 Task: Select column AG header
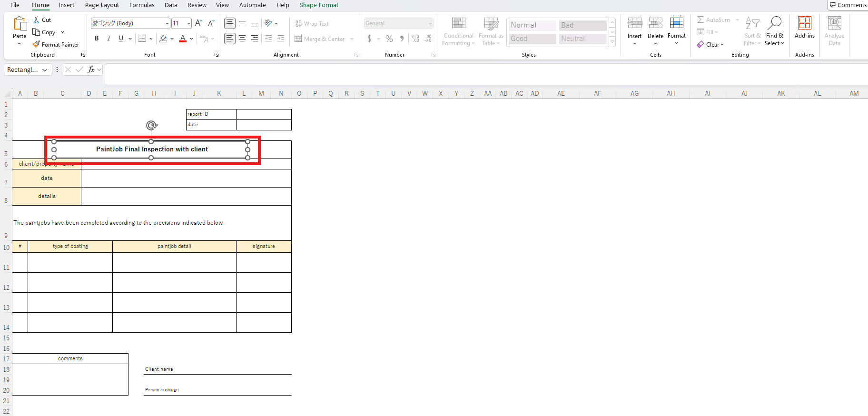[634, 93]
